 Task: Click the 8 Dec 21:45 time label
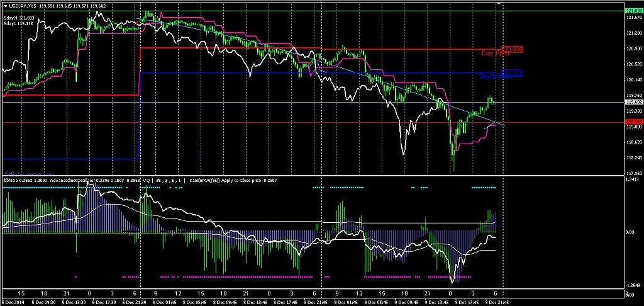coord(314,301)
